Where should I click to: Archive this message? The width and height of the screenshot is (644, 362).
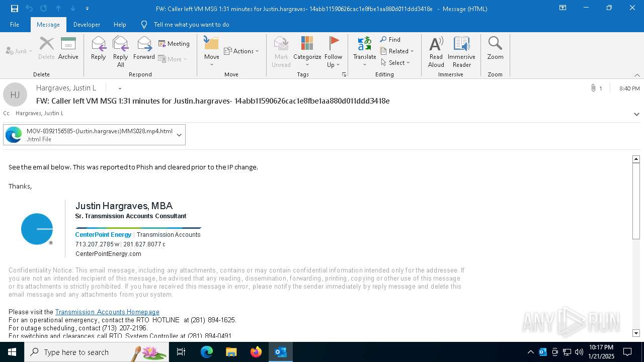click(68, 48)
